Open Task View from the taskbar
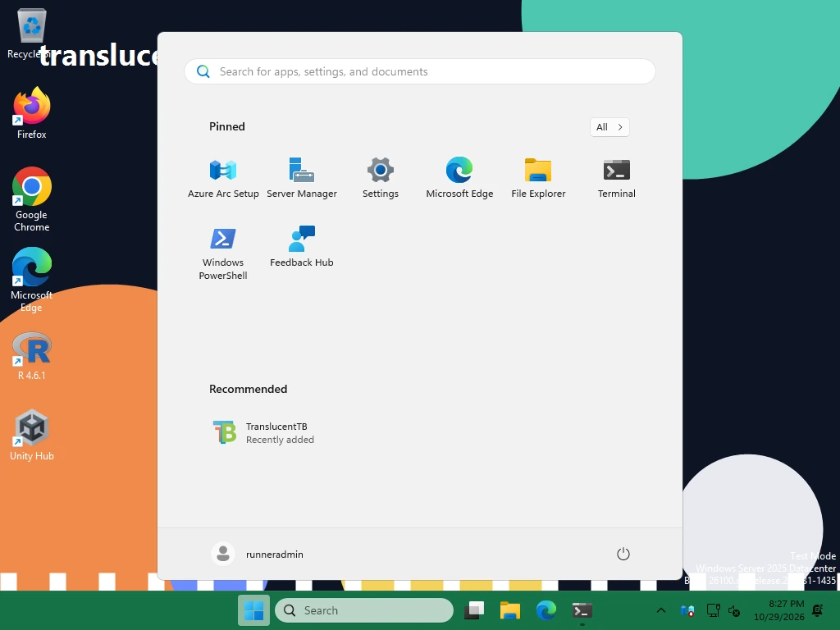The width and height of the screenshot is (840, 630). point(474,610)
